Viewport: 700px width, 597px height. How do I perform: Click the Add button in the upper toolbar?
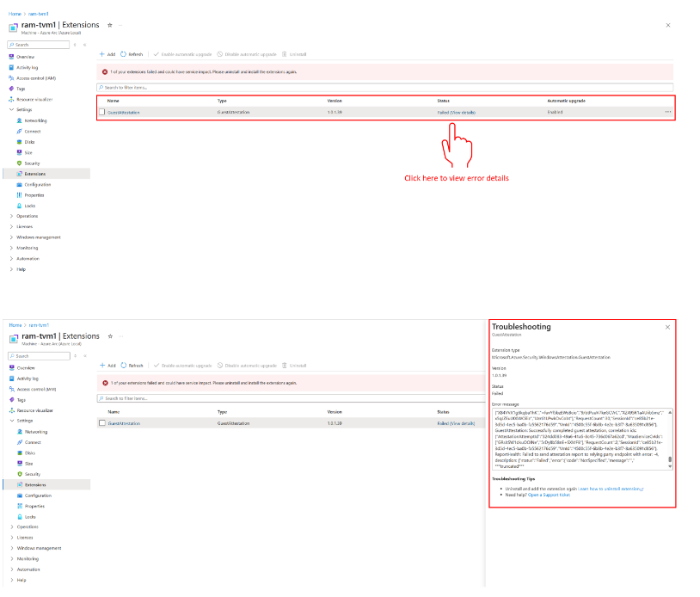pyautogui.click(x=107, y=54)
